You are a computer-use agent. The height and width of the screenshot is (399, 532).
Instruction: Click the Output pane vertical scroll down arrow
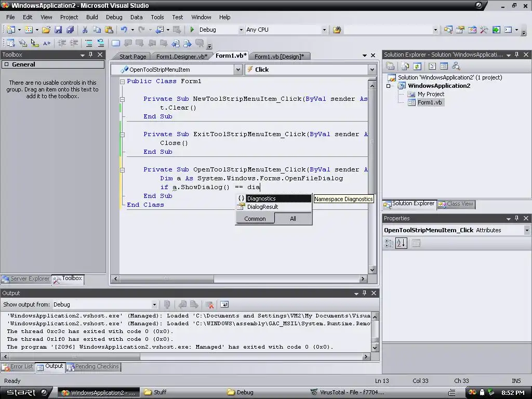pos(375,348)
